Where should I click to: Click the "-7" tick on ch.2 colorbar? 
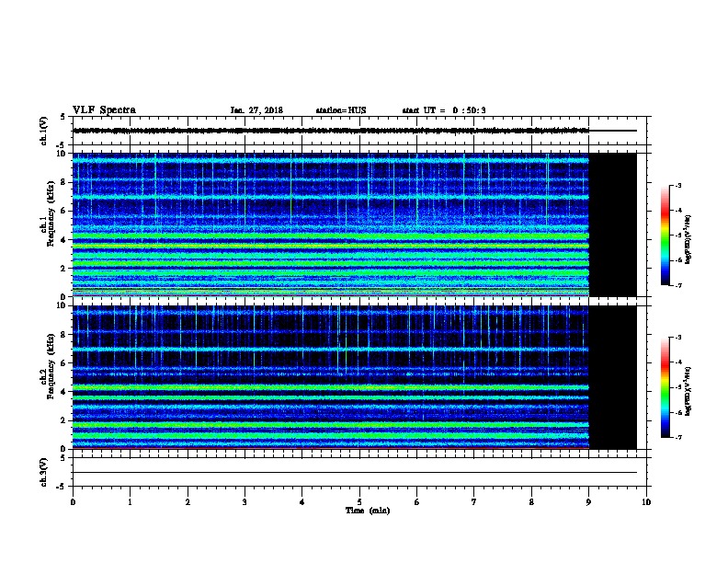[x=677, y=437]
